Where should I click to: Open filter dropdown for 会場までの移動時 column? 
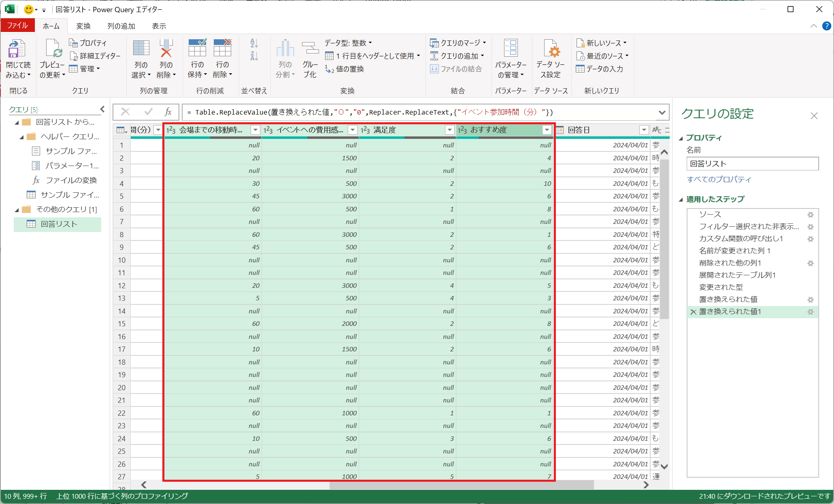[x=255, y=130]
